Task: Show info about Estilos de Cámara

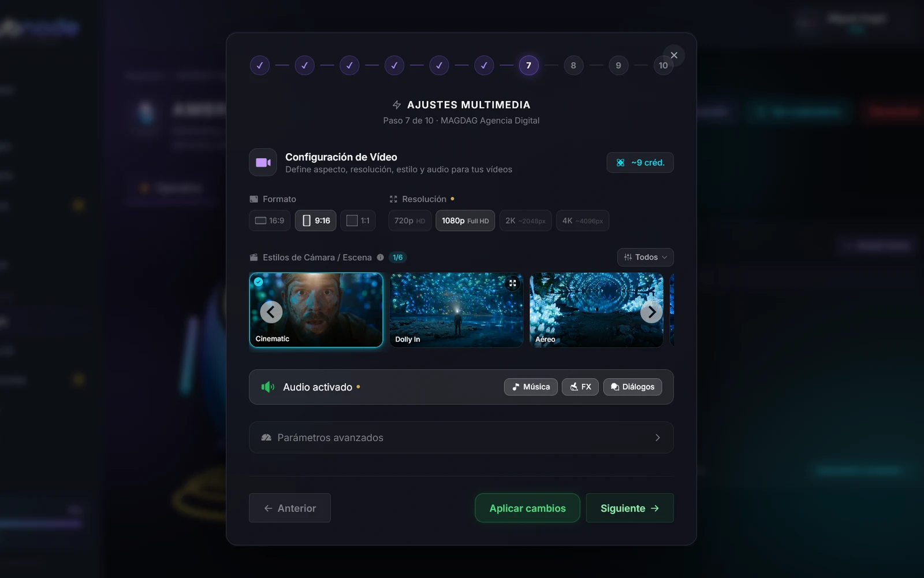Action: pyautogui.click(x=380, y=257)
